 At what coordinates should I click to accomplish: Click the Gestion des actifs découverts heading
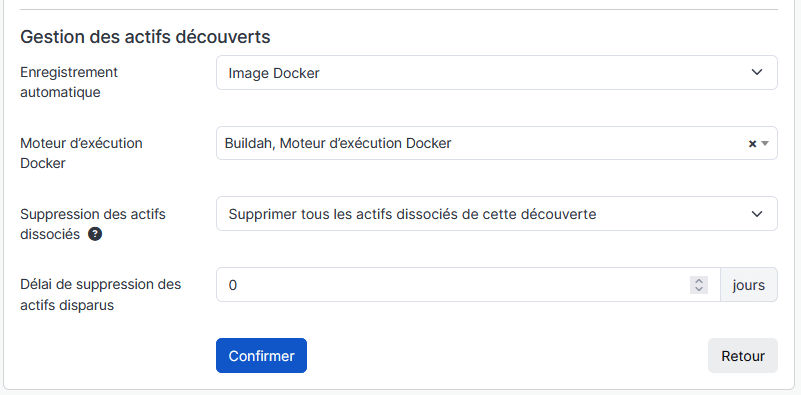145,37
